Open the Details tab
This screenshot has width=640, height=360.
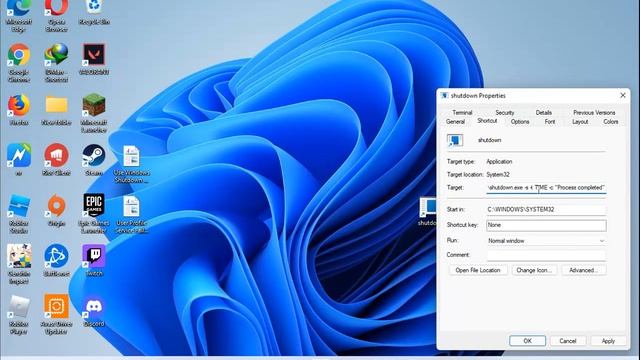[544, 113]
